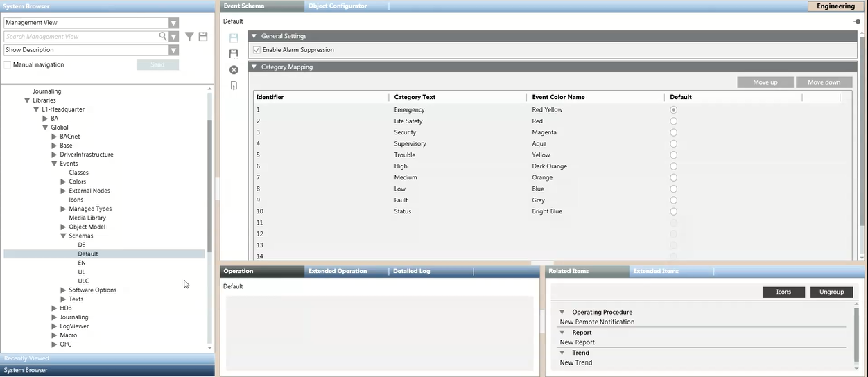The width and height of the screenshot is (868, 377).
Task: Open the Management View dropdown
Action: (173, 23)
